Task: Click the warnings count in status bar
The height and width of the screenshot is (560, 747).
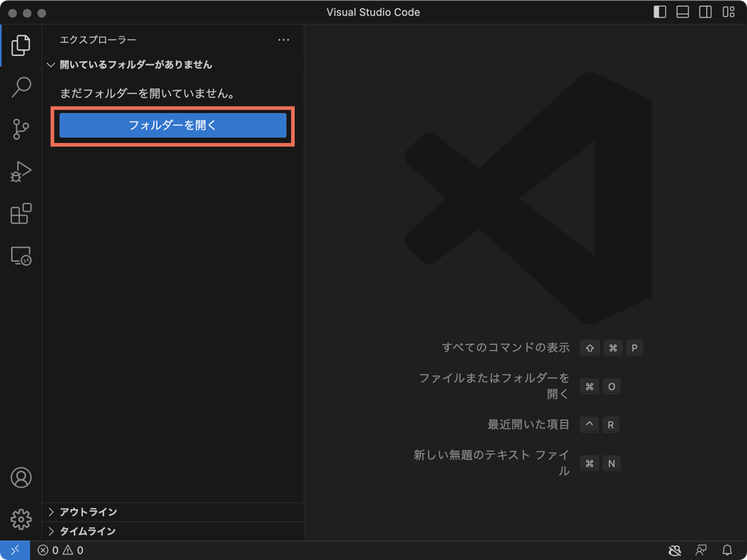Action: [73, 551]
